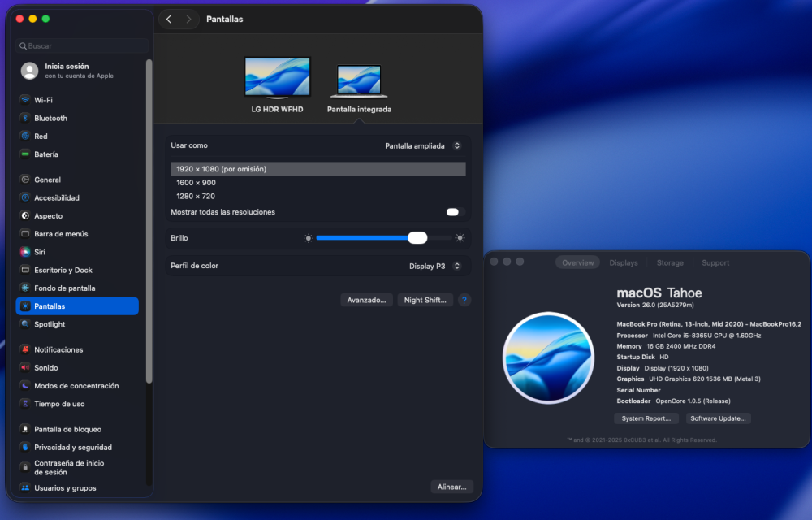The image size is (812, 520).
Task: Switch to the Displays tab
Action: pos(624,262)
